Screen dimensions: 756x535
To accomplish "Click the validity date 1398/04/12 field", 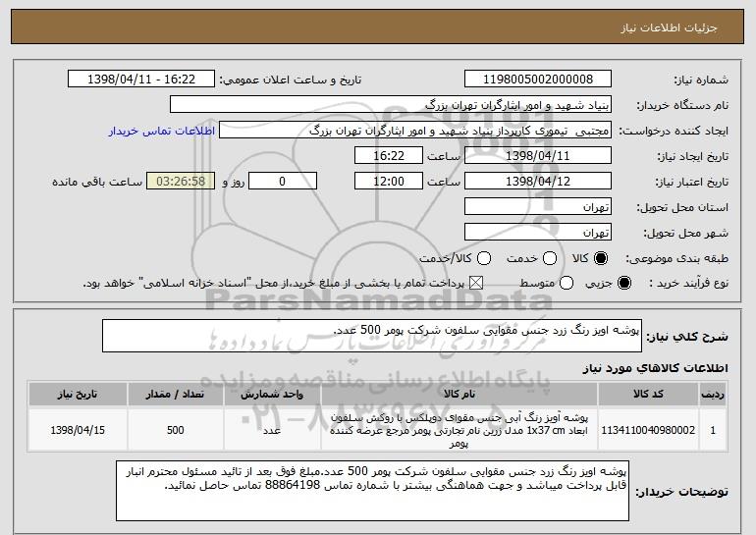I will (x=538, y=182).
